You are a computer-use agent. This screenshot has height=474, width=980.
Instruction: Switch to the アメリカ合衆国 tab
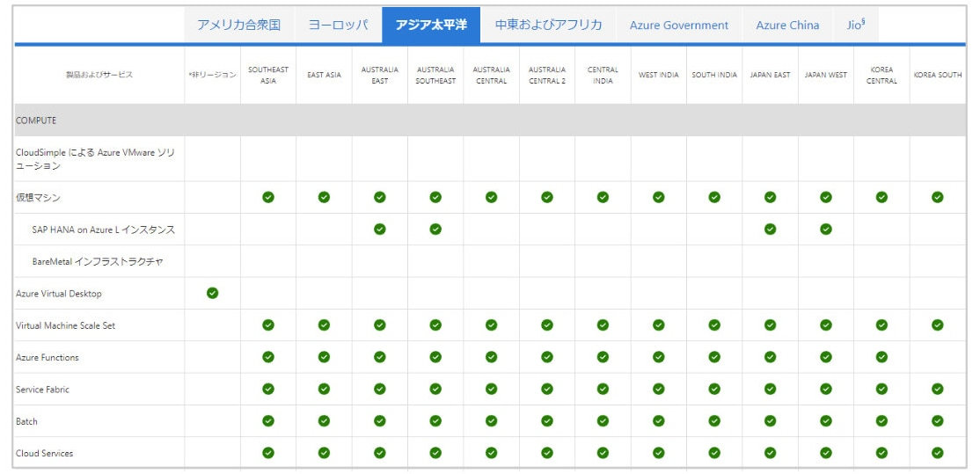pyautogui.click(x=238, y=25)
